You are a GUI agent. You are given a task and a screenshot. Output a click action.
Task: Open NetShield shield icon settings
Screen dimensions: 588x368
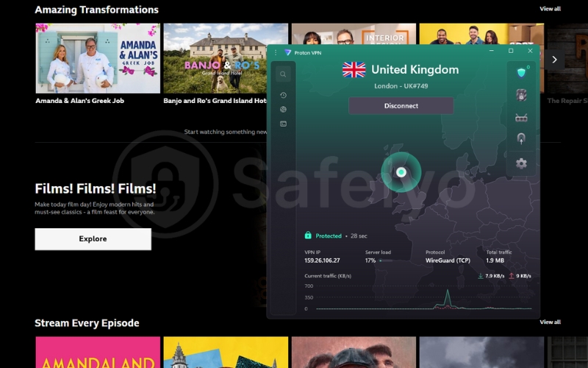[521, 72]
